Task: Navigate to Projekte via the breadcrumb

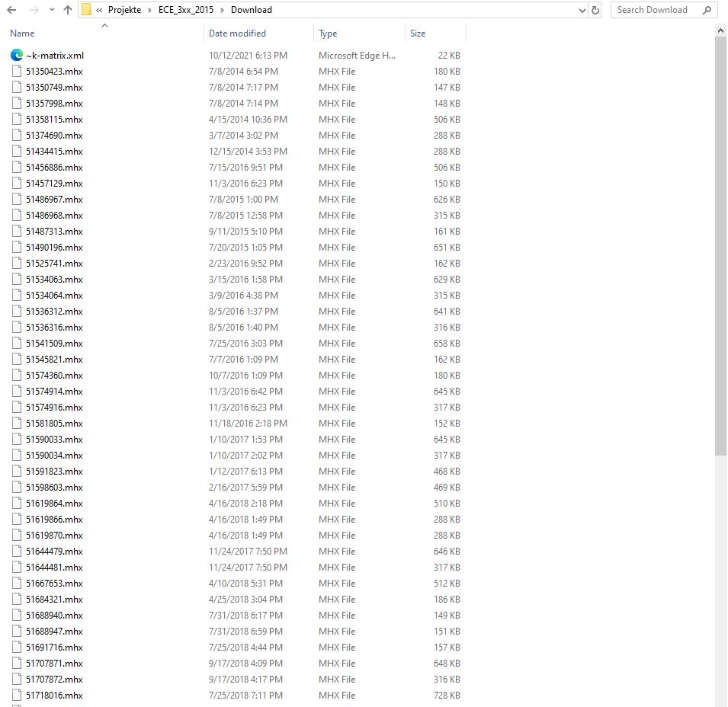Action: click(x=123, y=10)
